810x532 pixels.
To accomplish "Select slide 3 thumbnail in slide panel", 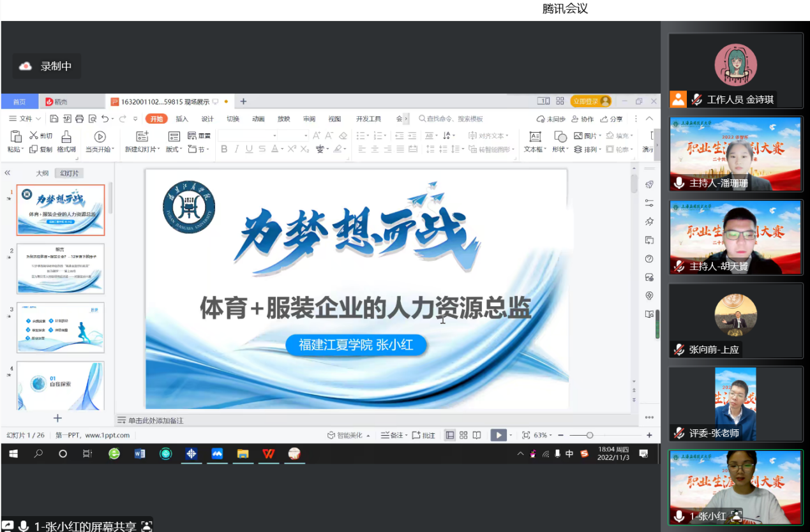I will click(x=61, y=327).
